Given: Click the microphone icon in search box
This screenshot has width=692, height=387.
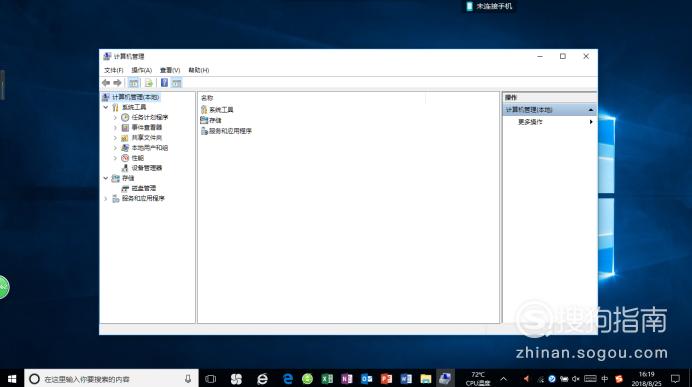Looking at the screenshot, I should point(188,379).
